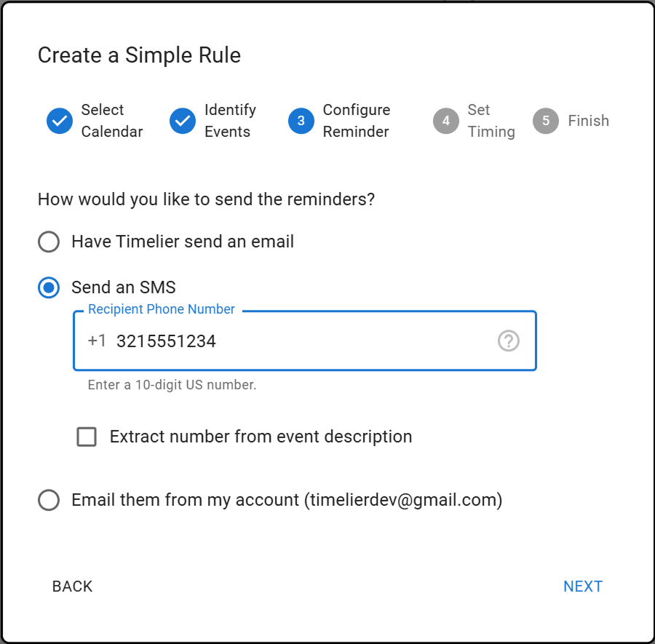655x644 pixels.
Task: Choose Email them from my account
Action: 49,500
